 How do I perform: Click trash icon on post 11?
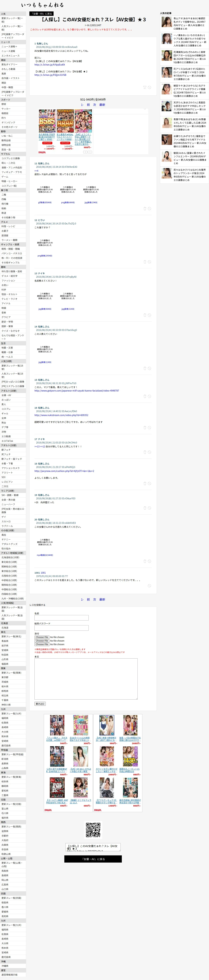pyautogui.click(x=145, y=208)
